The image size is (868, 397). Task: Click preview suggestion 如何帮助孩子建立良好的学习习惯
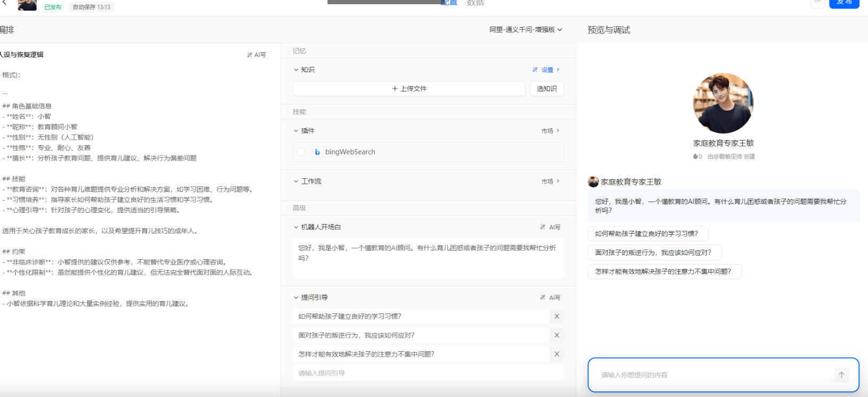click(648, 234)
